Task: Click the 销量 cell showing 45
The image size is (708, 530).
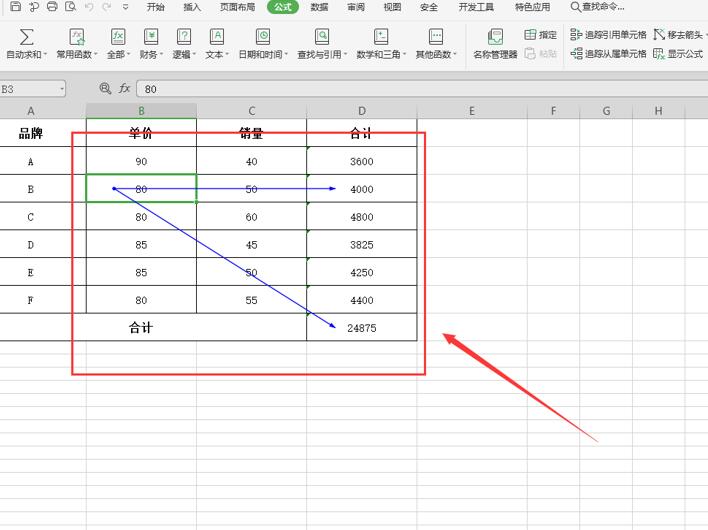Action: pyautogui.click(x=252, y=245)
